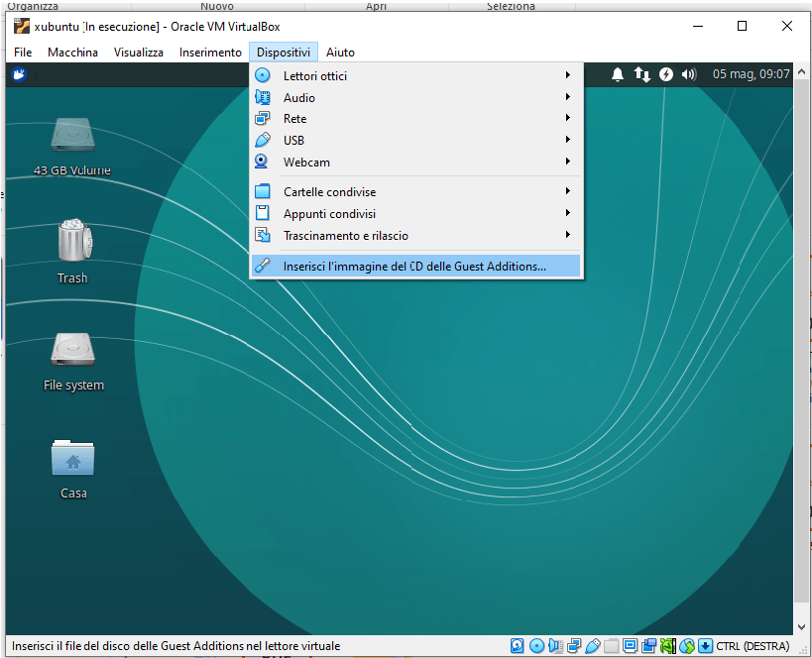Click the recording indicator in status bar

click(667, 646)
